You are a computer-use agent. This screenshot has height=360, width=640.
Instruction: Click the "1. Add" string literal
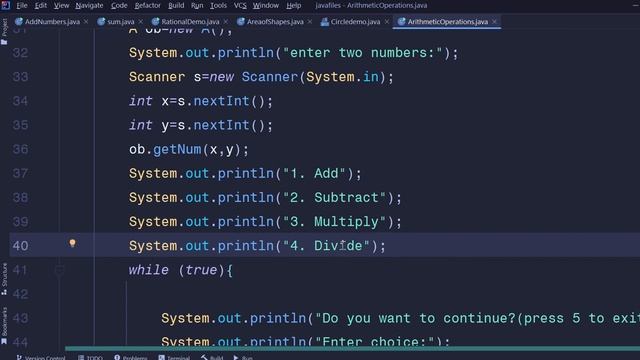(x=314, y=173)
